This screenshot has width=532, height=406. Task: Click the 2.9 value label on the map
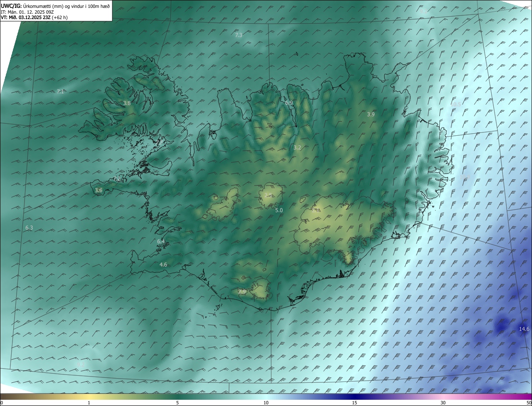[x=242, y=292]
